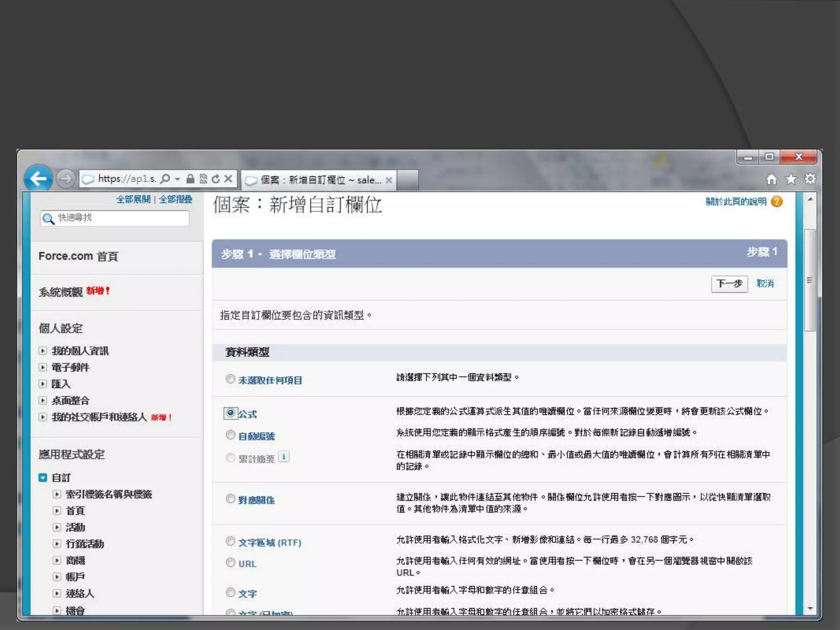Click the refresh icon in address bar
The image size is (840, 630).
point(216,179)
